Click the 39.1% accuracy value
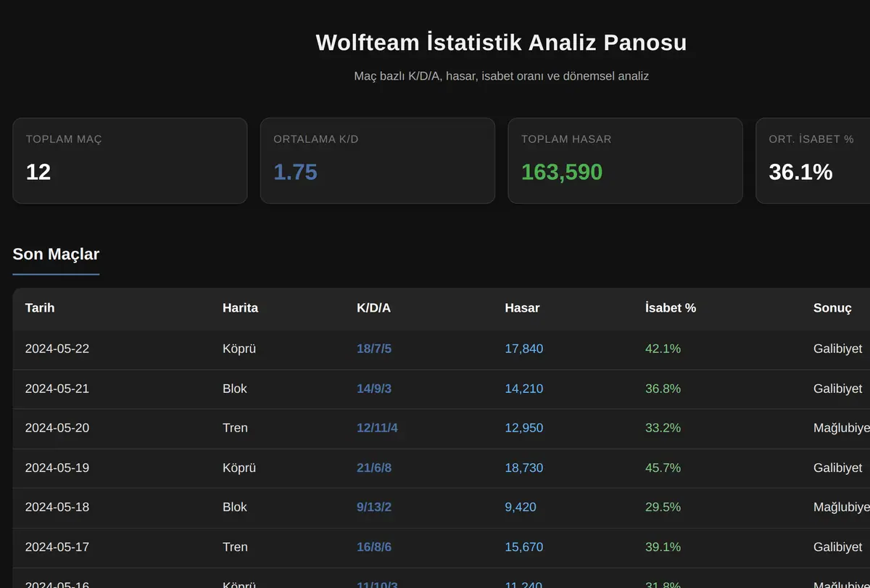The height and width of the screenshot is (588, 870). click(663, 547)
